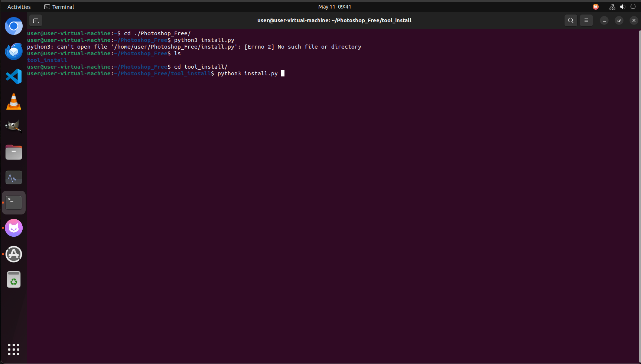
Task: Click the terminal vertical scrollbar
Action: pos(639,196)
